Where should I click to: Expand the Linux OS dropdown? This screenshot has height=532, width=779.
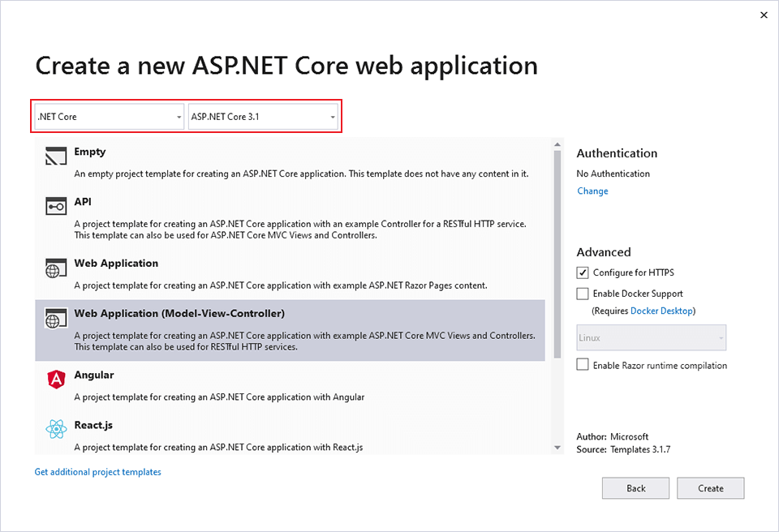[721, 337]
